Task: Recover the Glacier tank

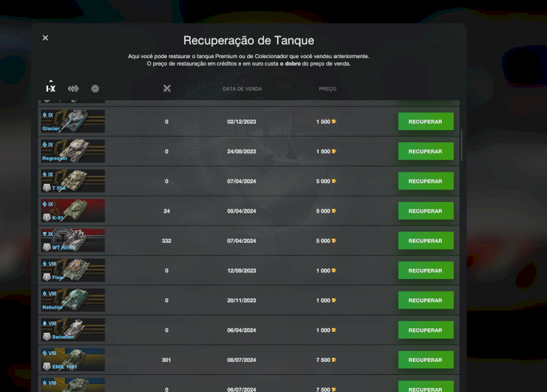Action: 425,122
